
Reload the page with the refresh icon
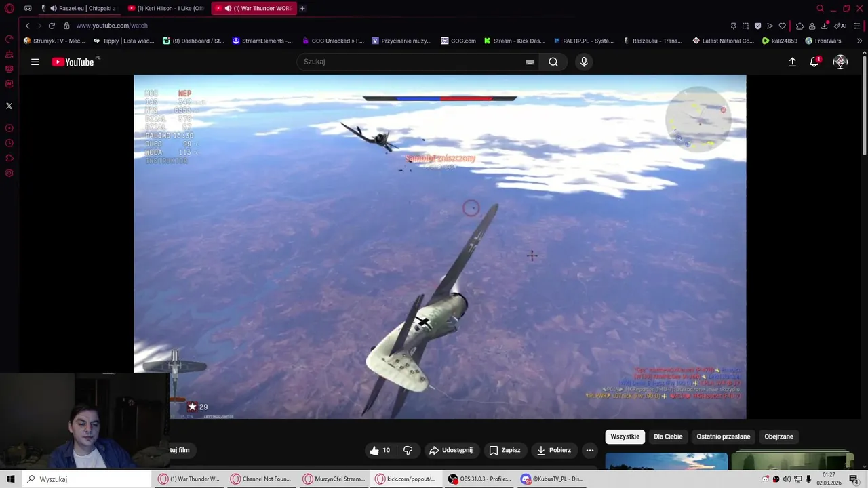[x=52, y=26]
